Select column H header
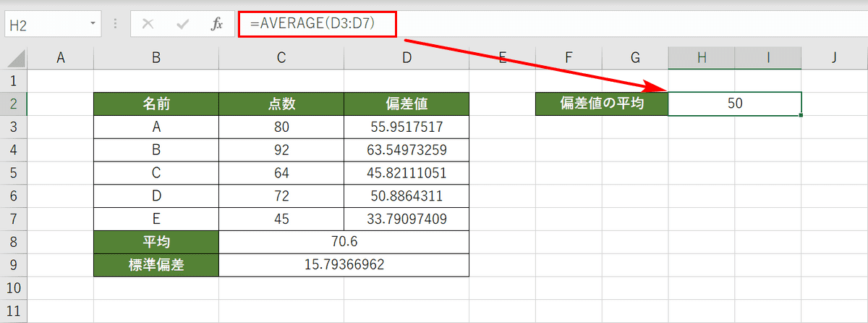868x323 pixels. (702, 57)
